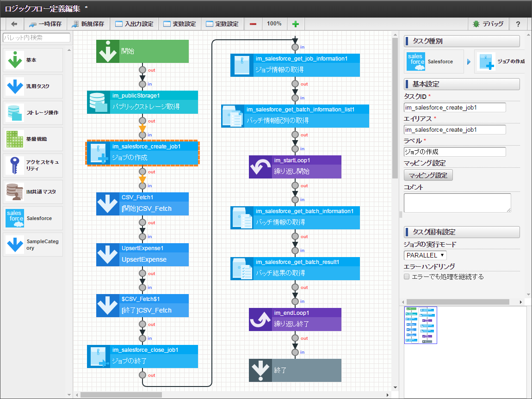Edit the ラベル label input field

[455, 152]
